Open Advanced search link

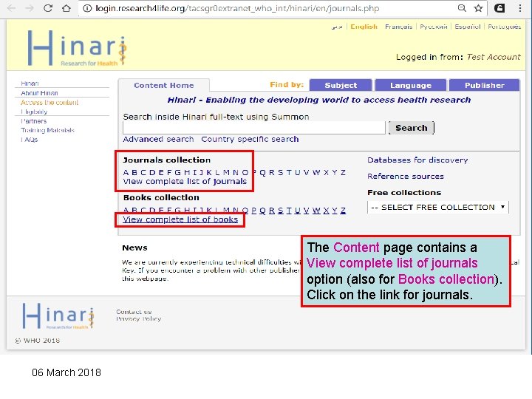point(158,139)
